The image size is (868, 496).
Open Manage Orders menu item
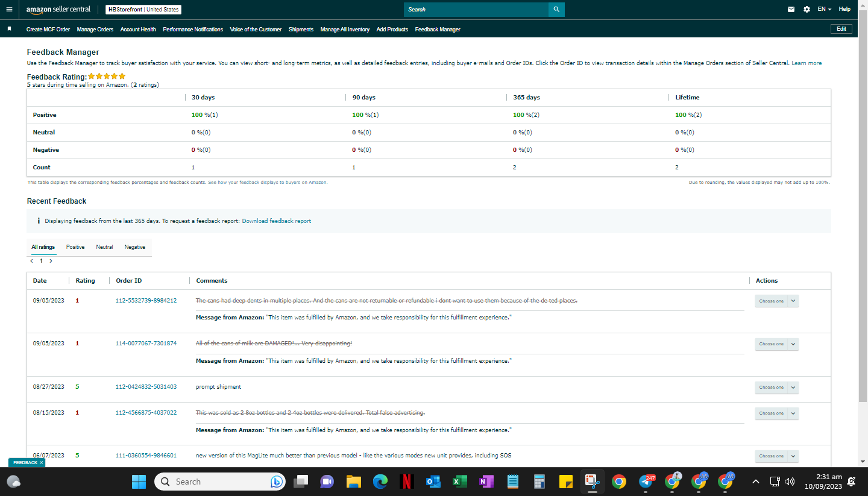[95, 30]
